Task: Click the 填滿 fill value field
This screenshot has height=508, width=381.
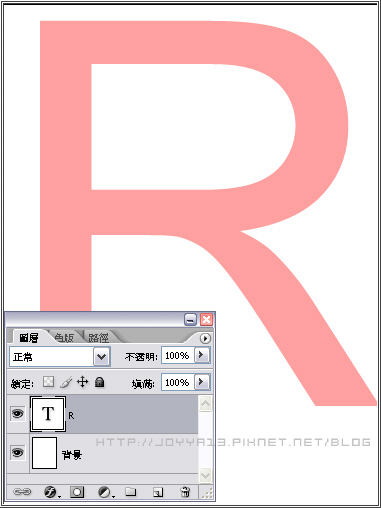Action: tap(178, 382)
